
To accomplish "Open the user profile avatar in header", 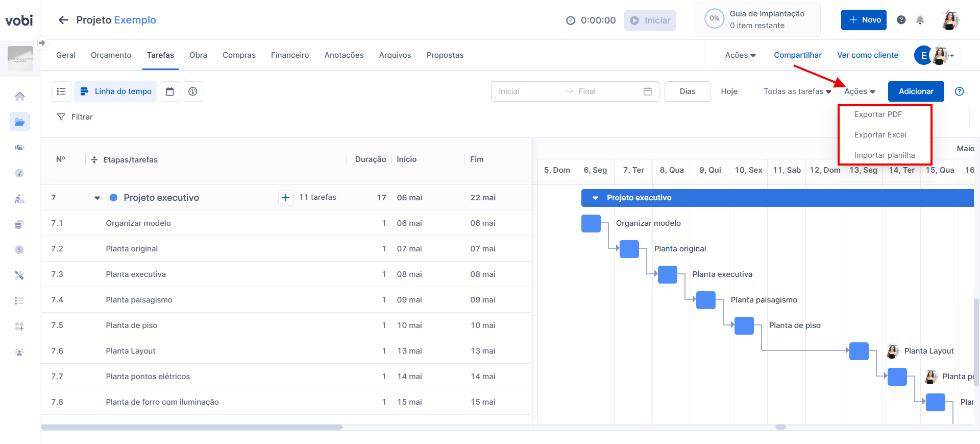I will [x=950, y=20].
